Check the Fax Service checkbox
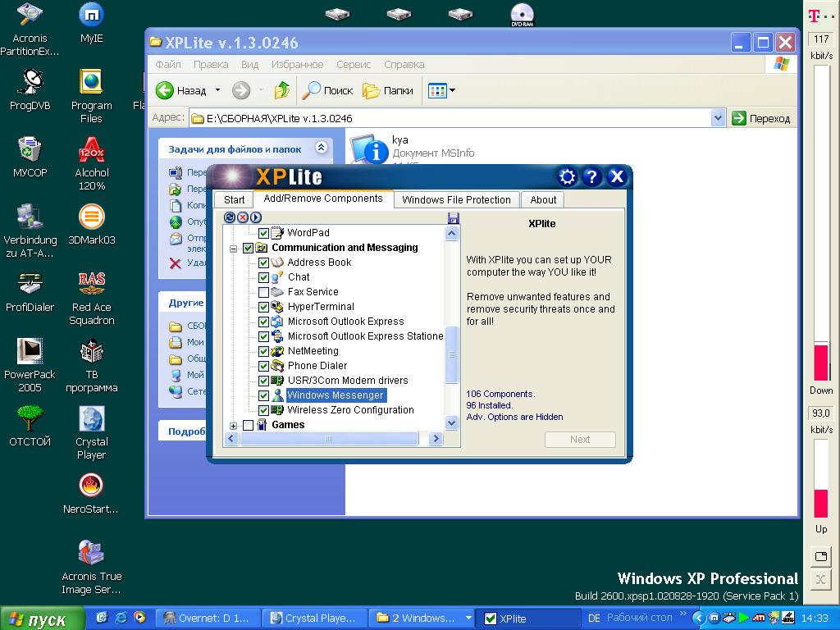The image size is (840, 630). 263,292
